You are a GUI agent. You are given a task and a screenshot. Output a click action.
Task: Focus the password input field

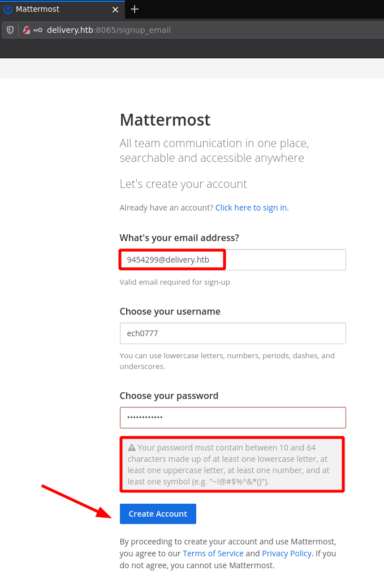pos(232,418)
